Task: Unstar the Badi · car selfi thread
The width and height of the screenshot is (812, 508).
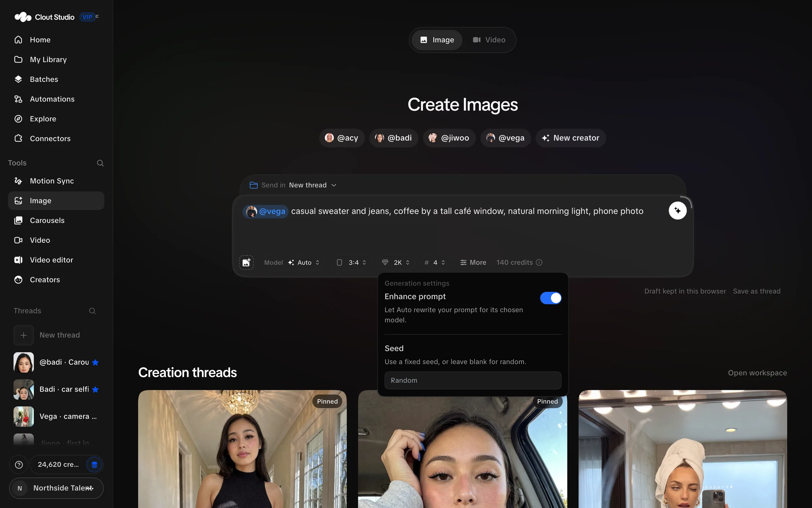Action: (95, 389)
